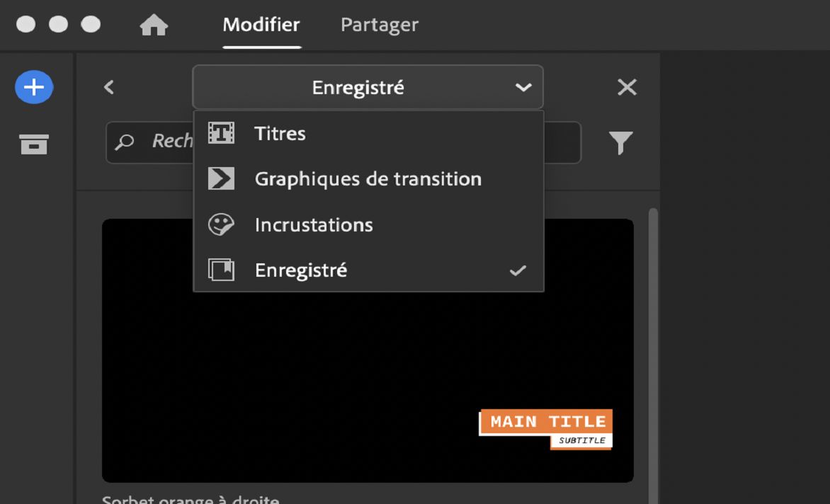This screenshot has height=504, width=830.
Task: Choose Incrustations from the open dropdown
Action: (x=314, y=224)
